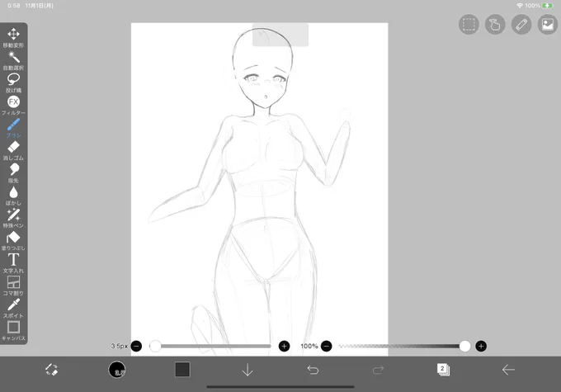
Task: Decrease opacity with minus button
Action: [x=327, y=346]
